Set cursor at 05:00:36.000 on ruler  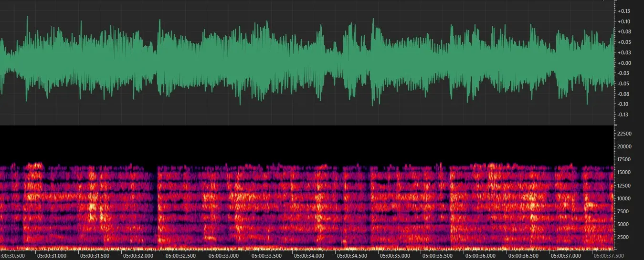(x=480, y=256)
